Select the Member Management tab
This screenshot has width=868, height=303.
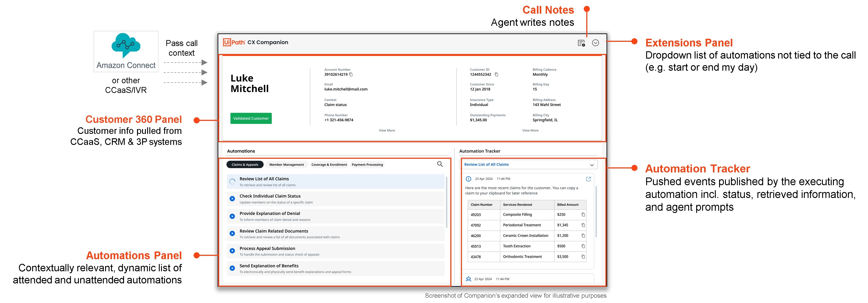(x=286, y=165)
